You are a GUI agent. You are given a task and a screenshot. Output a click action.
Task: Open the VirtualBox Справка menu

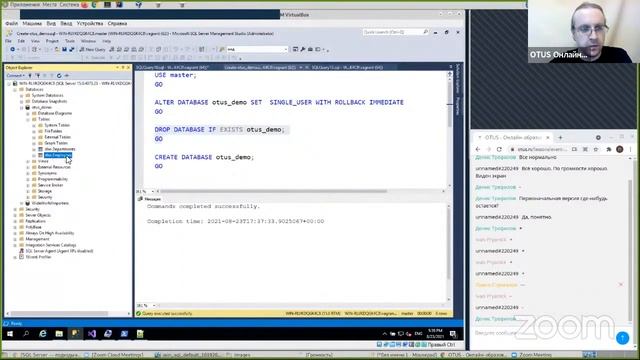click(117, 24)
